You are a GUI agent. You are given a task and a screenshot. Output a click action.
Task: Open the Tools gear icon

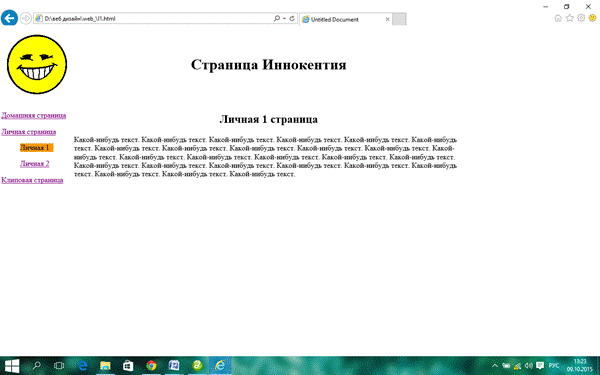click(x=581, y=18)
